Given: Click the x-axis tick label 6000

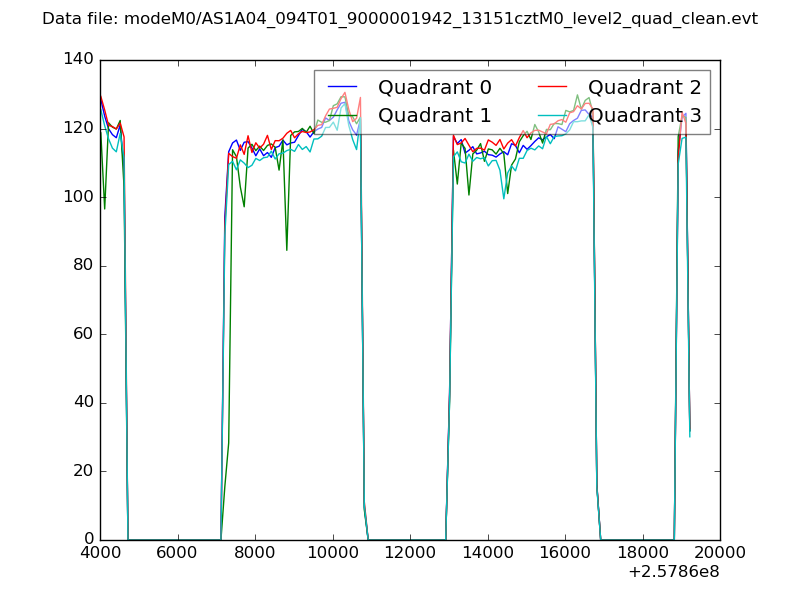Looking at the screenshot, I should tap(177, 553).
